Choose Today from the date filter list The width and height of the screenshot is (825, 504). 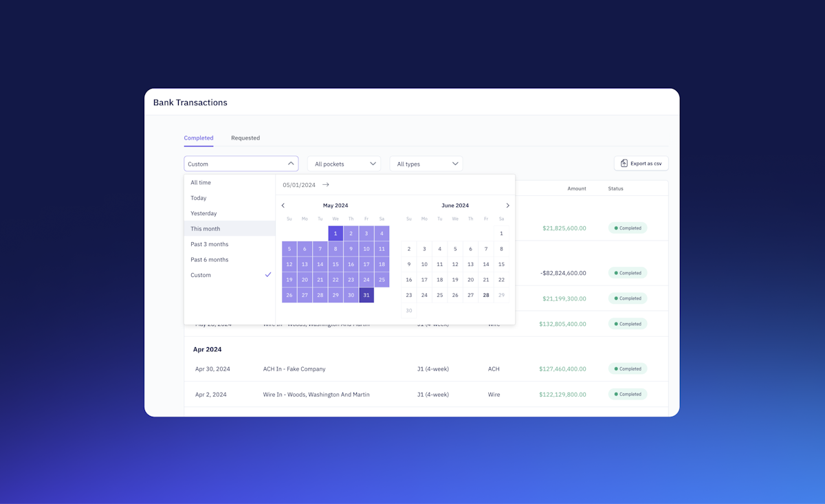coord(198,197)
